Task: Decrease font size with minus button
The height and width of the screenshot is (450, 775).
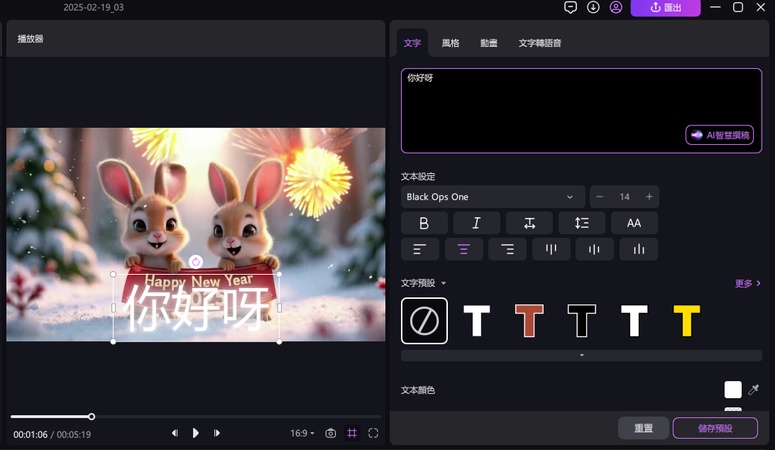Action: pos(600,197)
